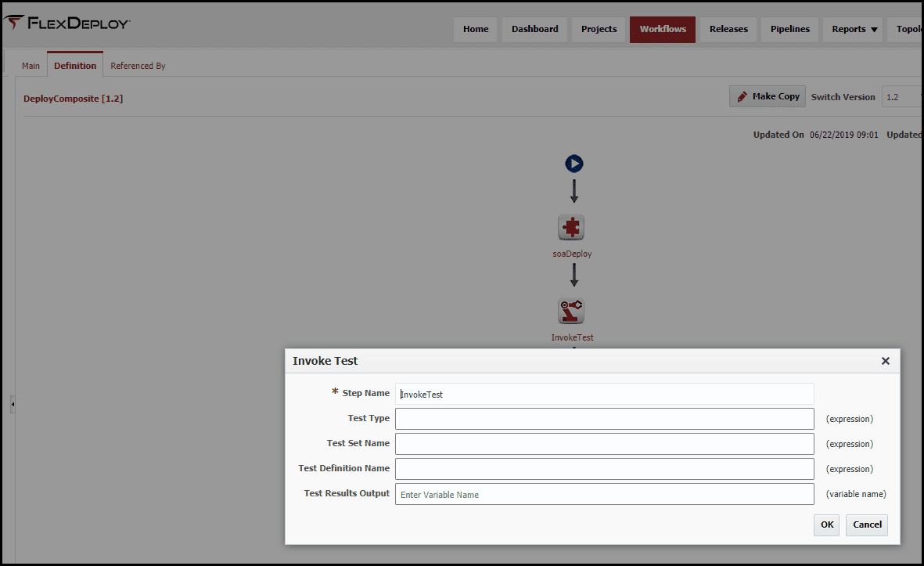Go to the Home tab
Image resolution: width=924 pixels, height=566 pixels.
pos(476,30)
